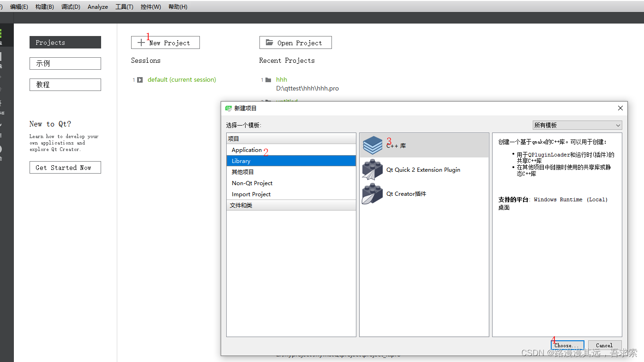Switch to the 示例 tab

click(65, 63)
